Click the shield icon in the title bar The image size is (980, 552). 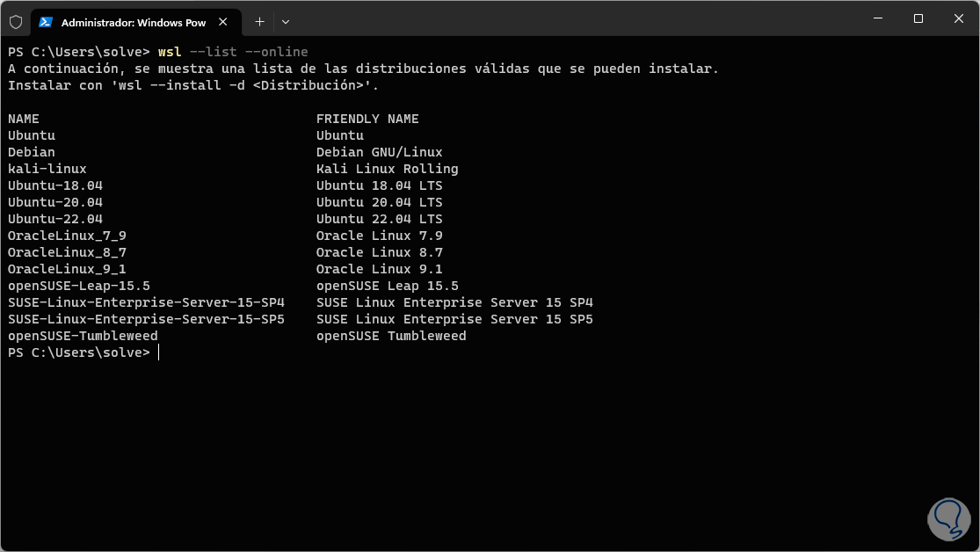point(16,23)
